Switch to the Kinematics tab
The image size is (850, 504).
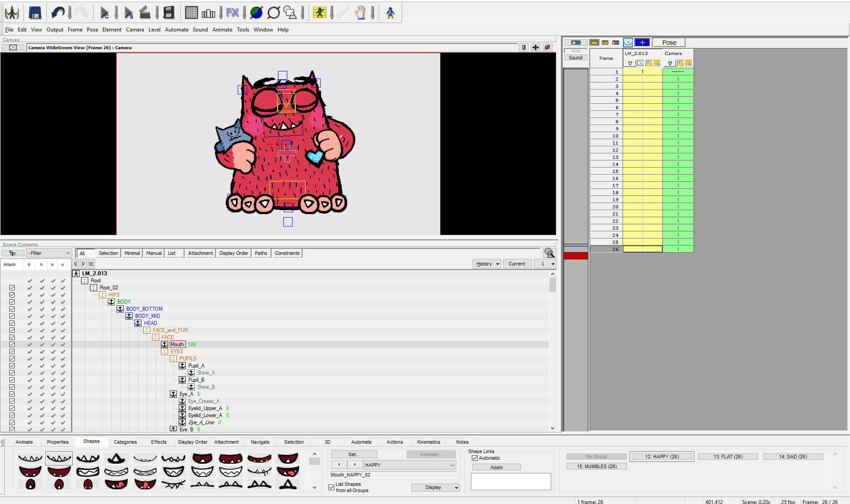[x=428, y=442]
